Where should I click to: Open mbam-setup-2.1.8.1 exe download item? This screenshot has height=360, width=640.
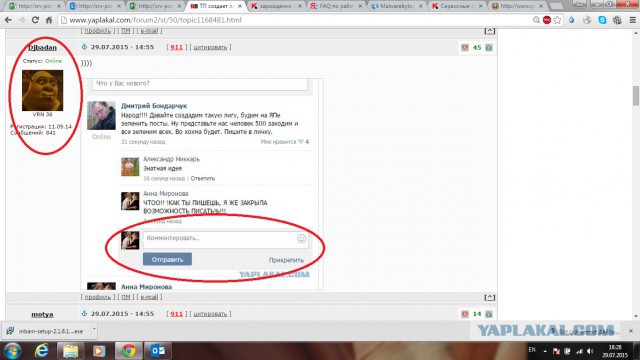pyautogui.click(x=46, y=331)
